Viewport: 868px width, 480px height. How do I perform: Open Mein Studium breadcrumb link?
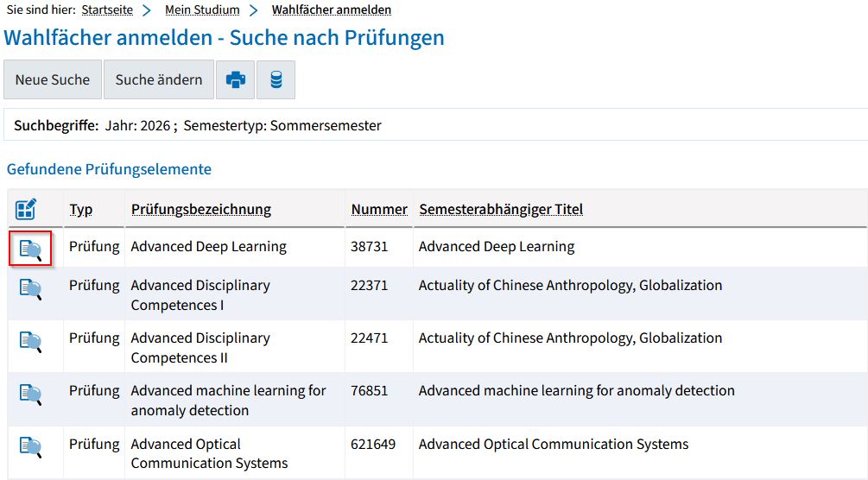point(203,10)
